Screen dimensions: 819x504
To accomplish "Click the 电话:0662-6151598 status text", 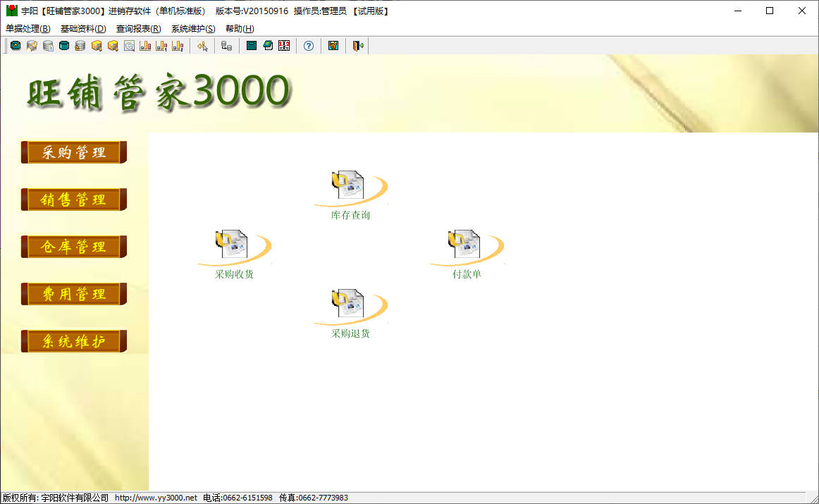I will [x=238, y=498].
